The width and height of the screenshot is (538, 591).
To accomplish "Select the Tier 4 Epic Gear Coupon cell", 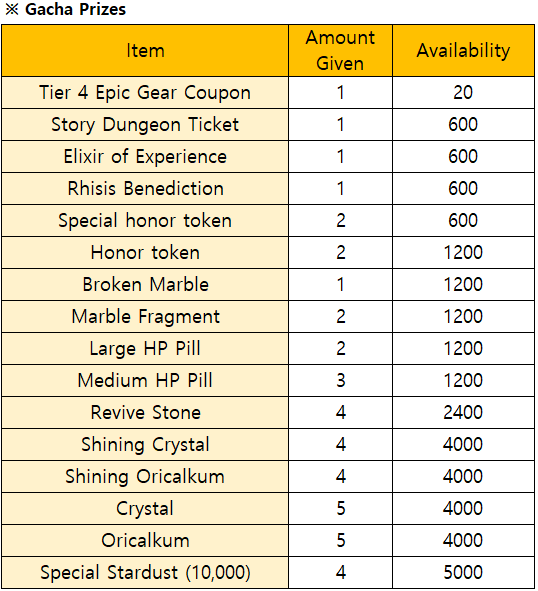I will tap(145, 93).
